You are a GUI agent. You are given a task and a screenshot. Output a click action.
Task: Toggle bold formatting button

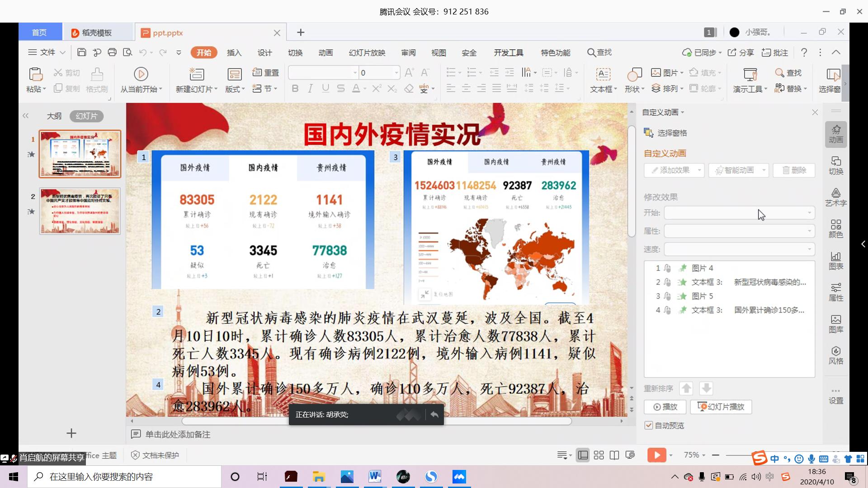pyautogui.click(x=295, y=89)
